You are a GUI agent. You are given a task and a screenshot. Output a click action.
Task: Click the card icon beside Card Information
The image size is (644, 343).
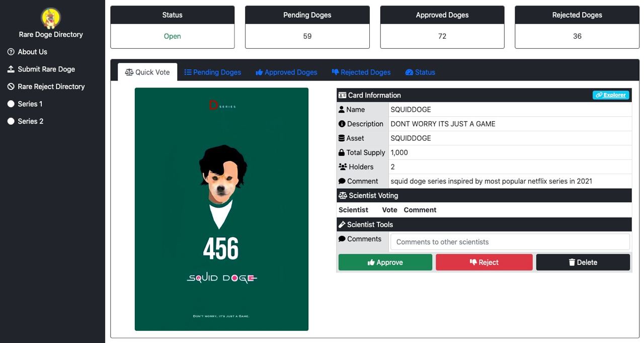tap(343, 95)
